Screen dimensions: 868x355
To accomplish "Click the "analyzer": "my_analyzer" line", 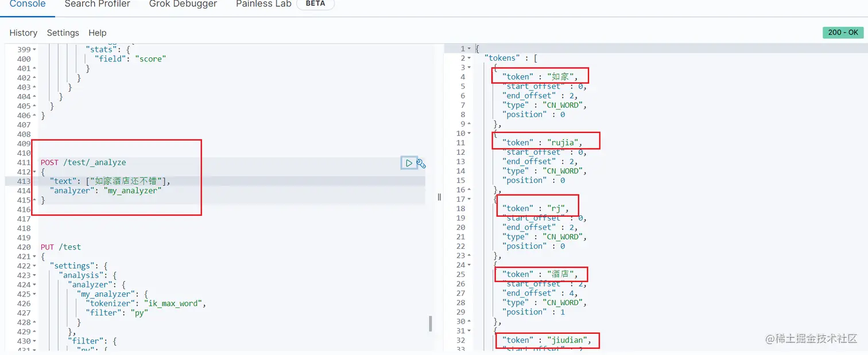I will tap(106, 190).
